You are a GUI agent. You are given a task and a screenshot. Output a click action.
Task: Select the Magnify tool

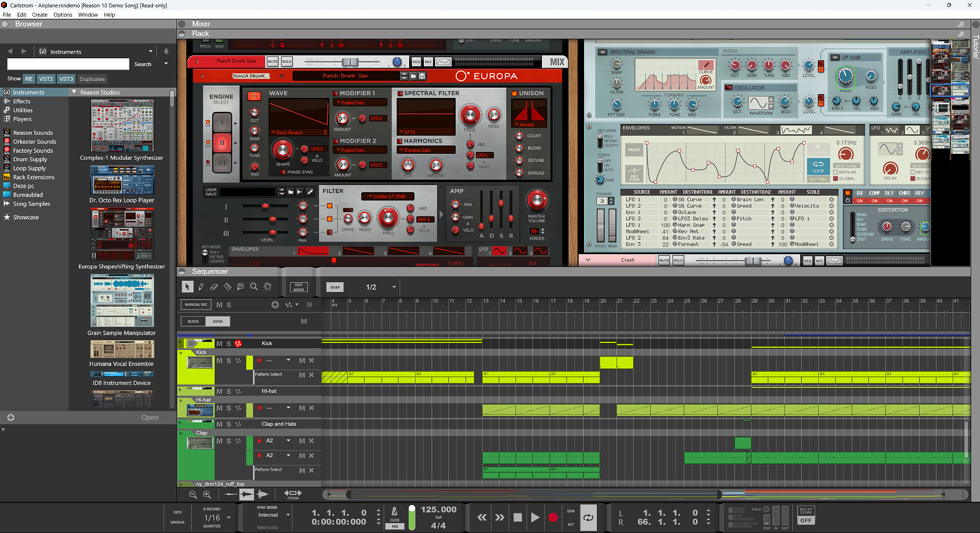tap(254, 287)
